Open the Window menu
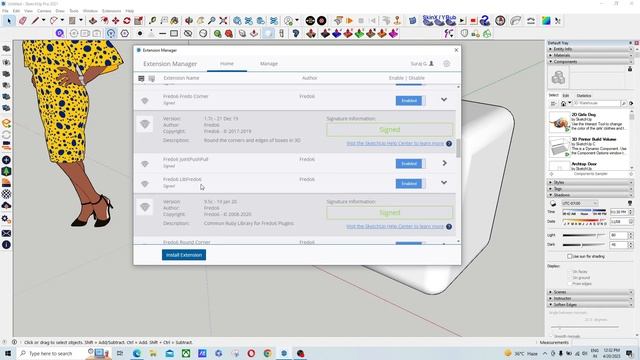The width and height of the screenshot is (640, 360). click(90, 11)
